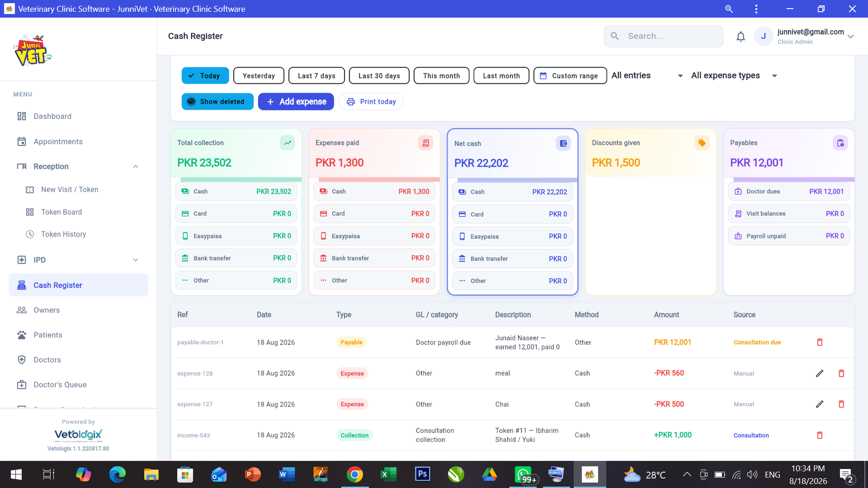Screen dimensions: 868x488
Task: Click the Add expense button
Action: click(296, 101)
